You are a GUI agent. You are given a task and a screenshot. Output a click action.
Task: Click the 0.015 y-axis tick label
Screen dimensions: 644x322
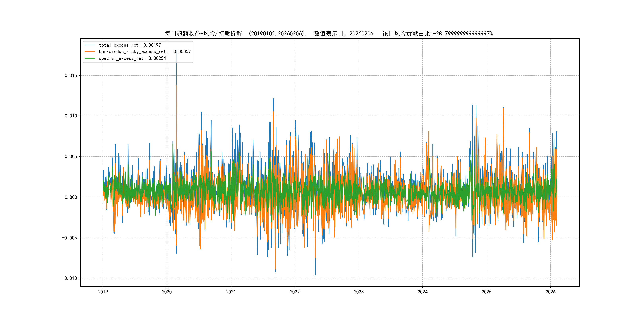click(71, 76)
